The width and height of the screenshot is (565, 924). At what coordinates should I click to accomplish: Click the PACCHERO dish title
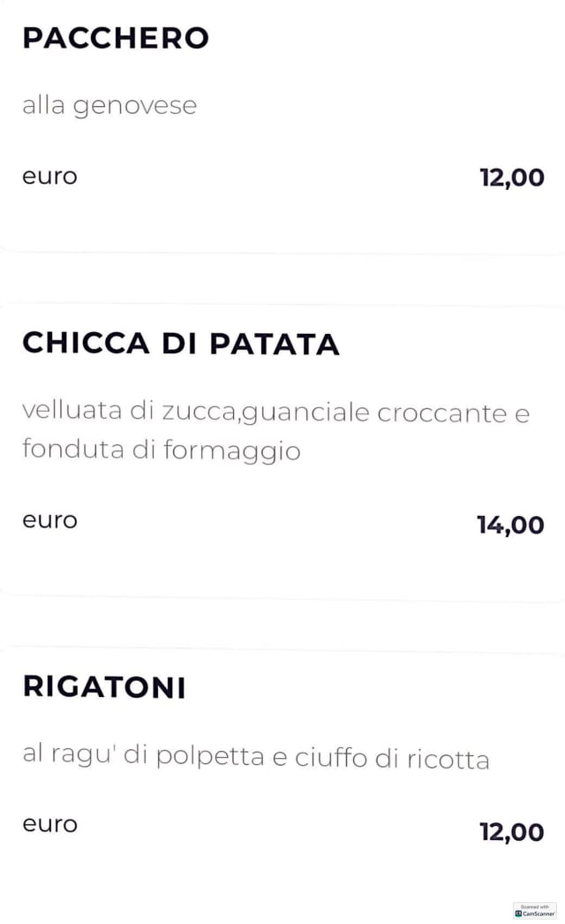[115, 39]
